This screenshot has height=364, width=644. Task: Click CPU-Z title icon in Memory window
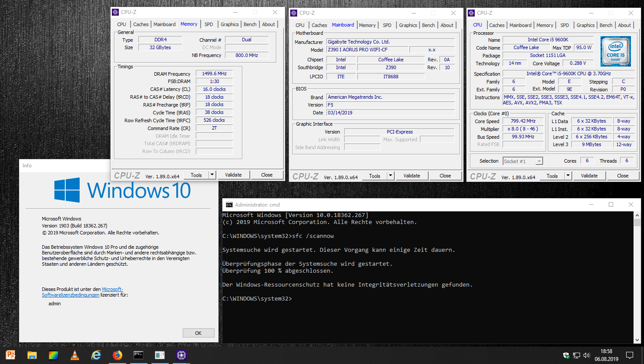(x=115, y=12)
